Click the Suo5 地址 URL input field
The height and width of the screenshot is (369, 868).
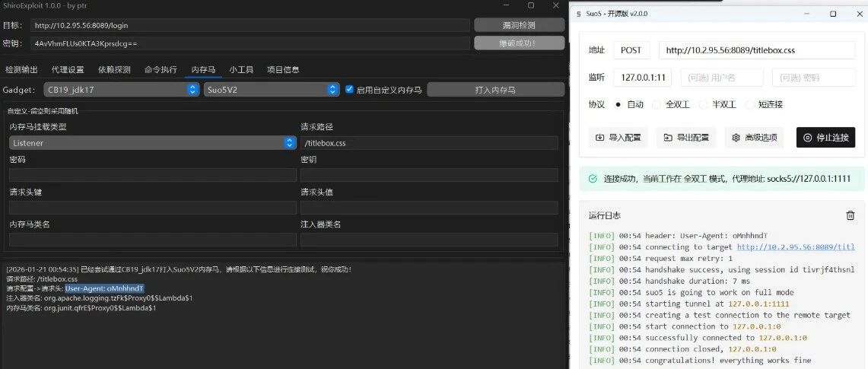click(757, 50)
